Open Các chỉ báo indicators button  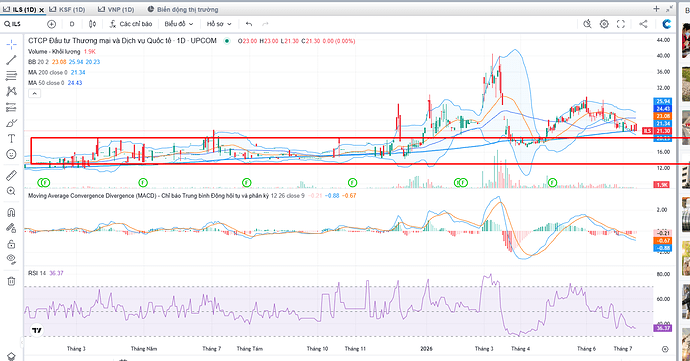coord(131,24)
